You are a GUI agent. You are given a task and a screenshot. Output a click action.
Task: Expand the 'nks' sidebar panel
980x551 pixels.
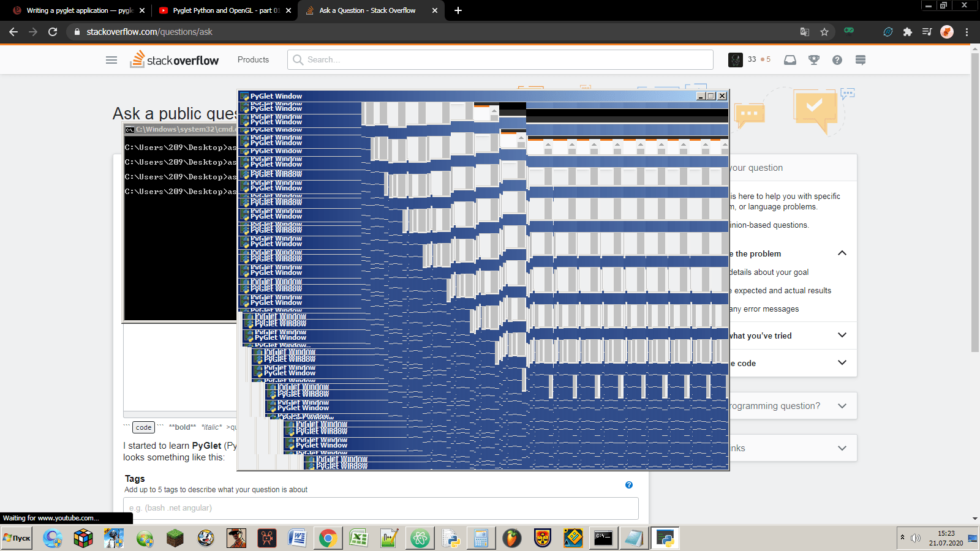coord(842,448)
